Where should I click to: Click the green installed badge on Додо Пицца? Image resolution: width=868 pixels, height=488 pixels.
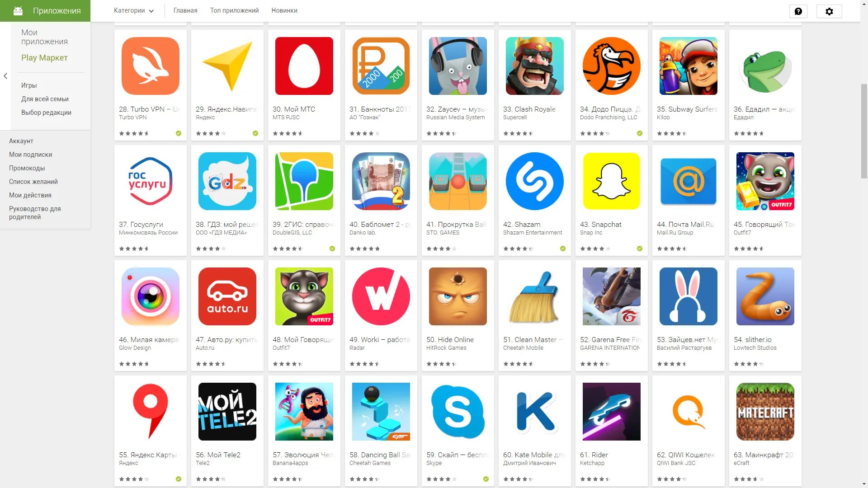click(640, 133)
